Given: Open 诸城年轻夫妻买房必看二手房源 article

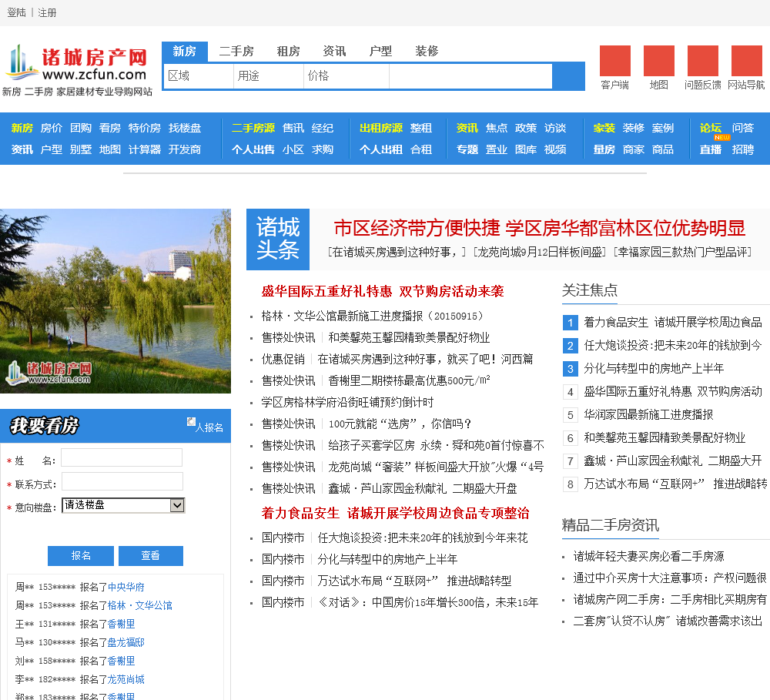Looking at the screenshot, I should point(648,557).
